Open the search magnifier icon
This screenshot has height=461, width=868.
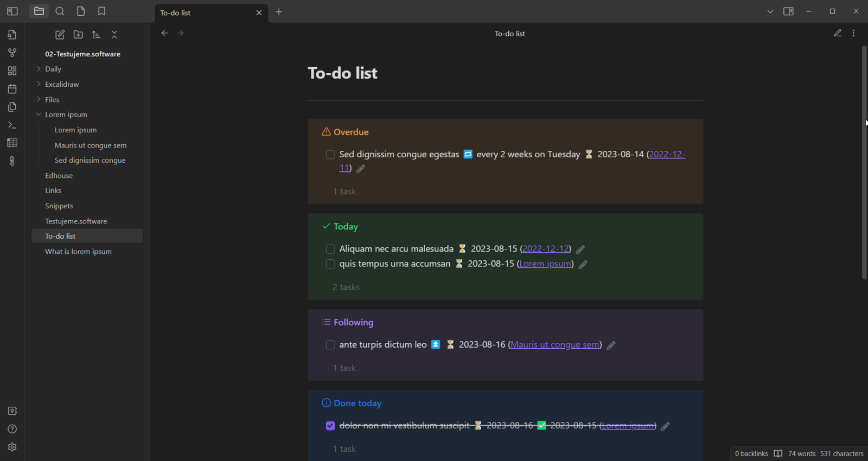[x=60, y=11]
